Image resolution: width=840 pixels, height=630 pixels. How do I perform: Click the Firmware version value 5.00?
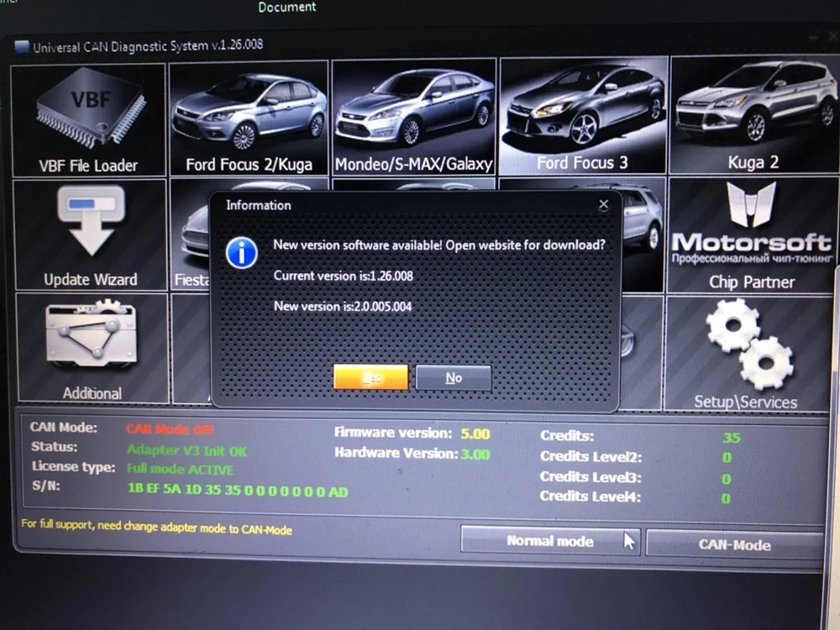tap(475, 433)
